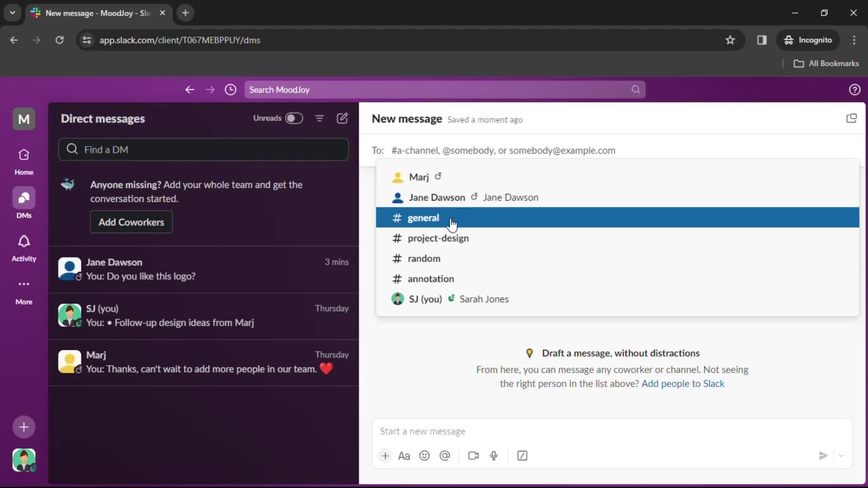Click the MoodJoy workspace M icon
This screenshot has width=868, height=488.
[24, 119]
